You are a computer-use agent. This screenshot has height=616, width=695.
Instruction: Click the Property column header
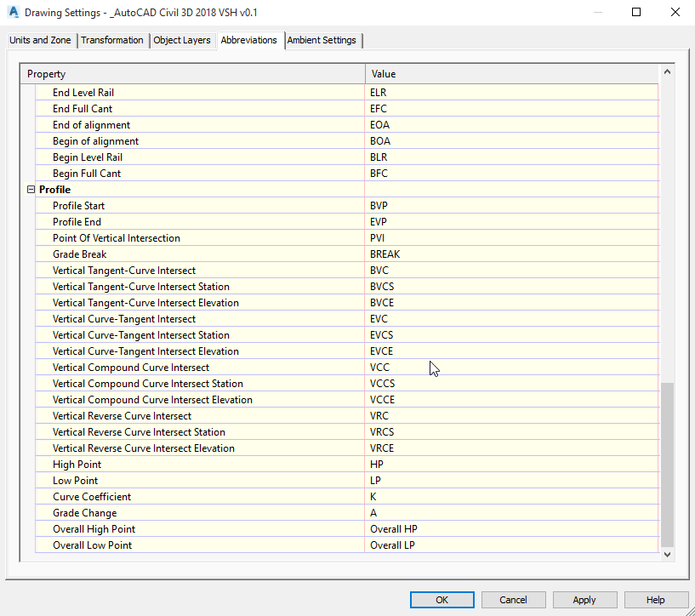196,74
